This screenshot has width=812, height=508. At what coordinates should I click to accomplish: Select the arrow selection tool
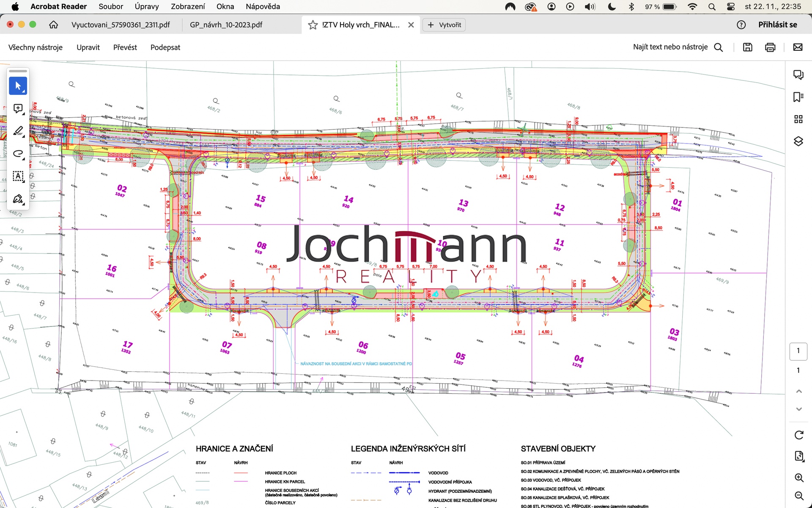(x=18, y=86)
